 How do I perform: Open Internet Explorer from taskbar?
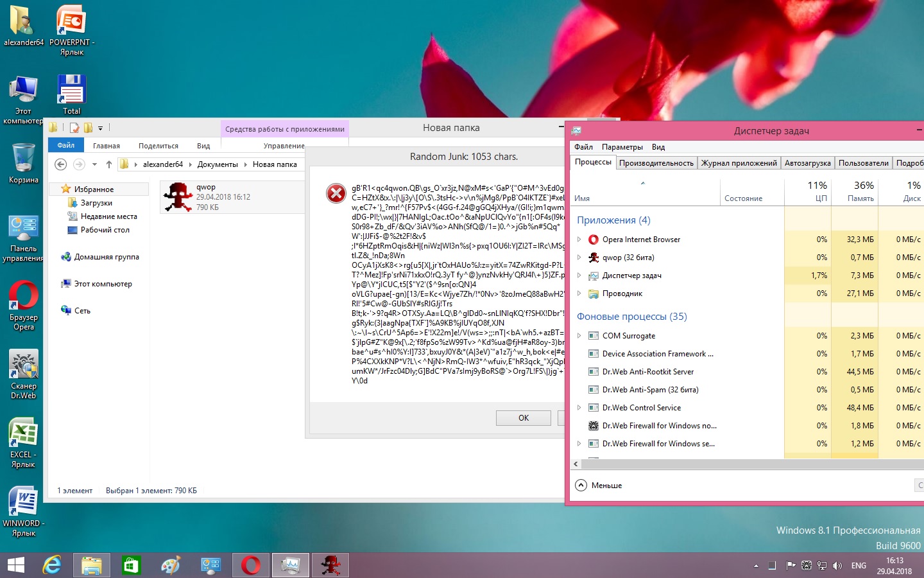point(52,565)
